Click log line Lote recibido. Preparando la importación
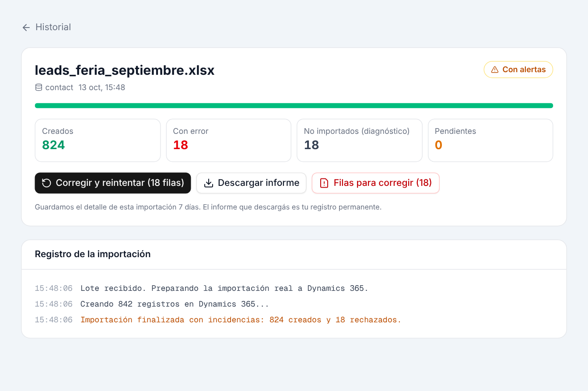Image resolution: width=588 pixels, height=391 pixels. (224, 288)
